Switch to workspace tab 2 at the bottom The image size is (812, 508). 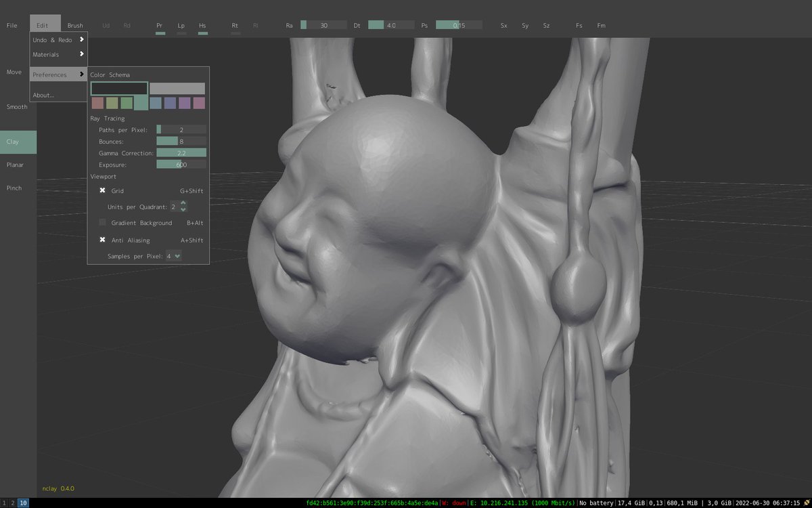12,504
